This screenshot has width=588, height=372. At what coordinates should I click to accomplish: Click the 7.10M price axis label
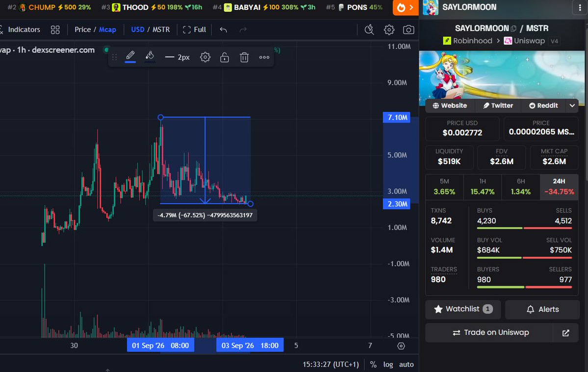coord(397,117)
